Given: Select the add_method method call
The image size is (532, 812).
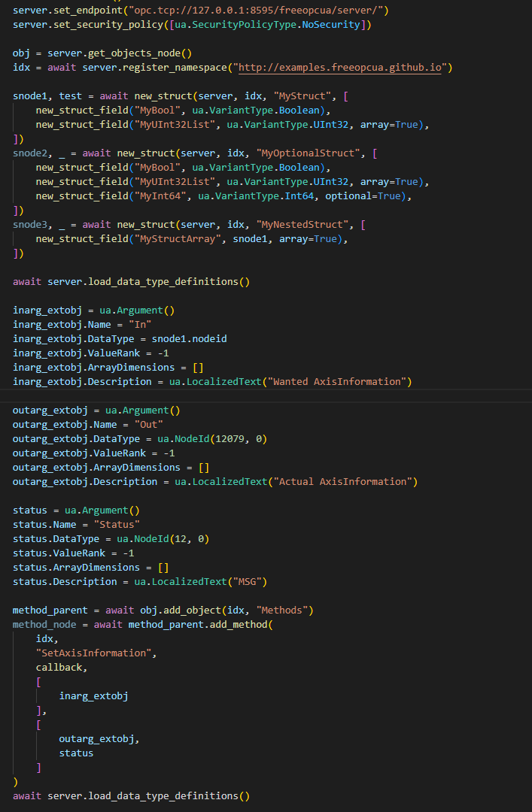Looking at the screenshot, I should coord(239,625).
